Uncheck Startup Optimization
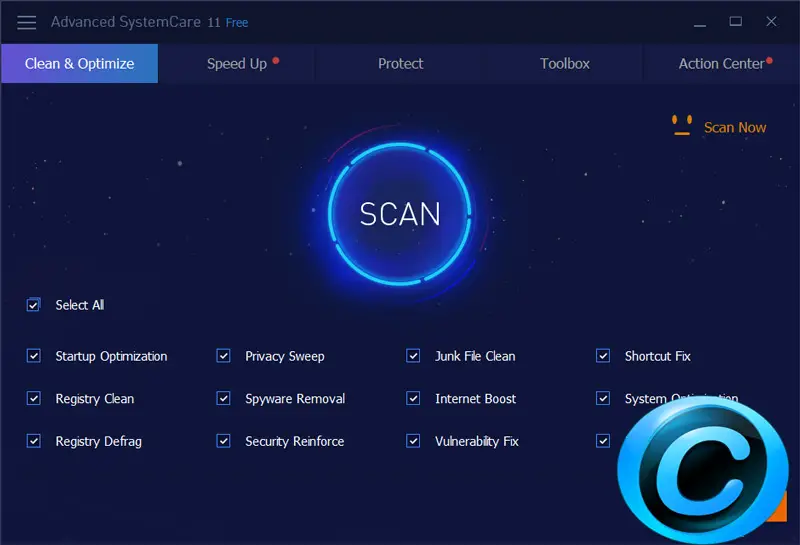This screenshot has width=800, height=545. coord(34,356)
